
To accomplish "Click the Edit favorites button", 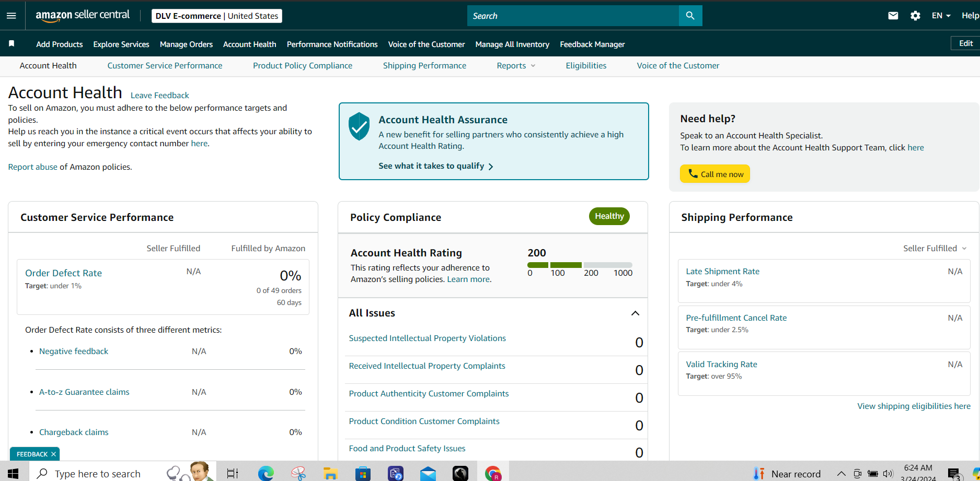I will [x=965, y=43].
